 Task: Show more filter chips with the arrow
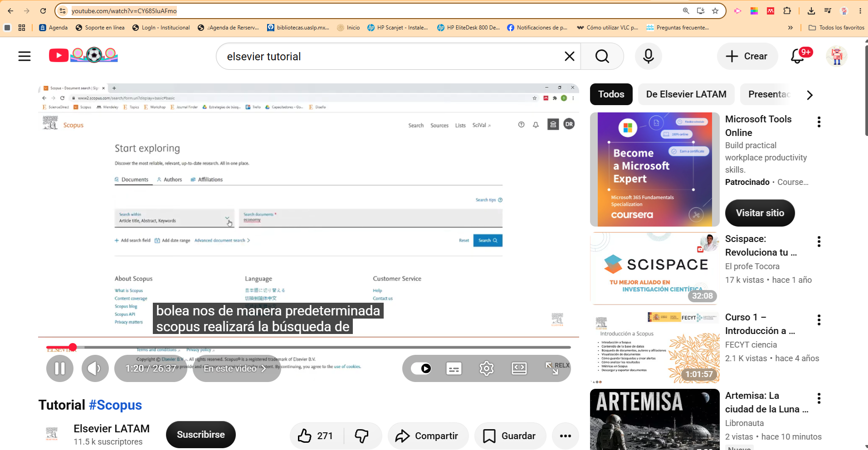(810, 95)
